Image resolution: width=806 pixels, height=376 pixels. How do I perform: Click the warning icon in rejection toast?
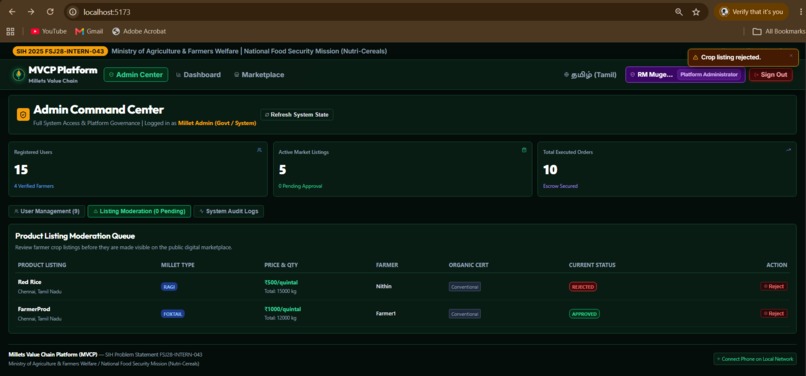pyautogui.click(x=695, y=58)
